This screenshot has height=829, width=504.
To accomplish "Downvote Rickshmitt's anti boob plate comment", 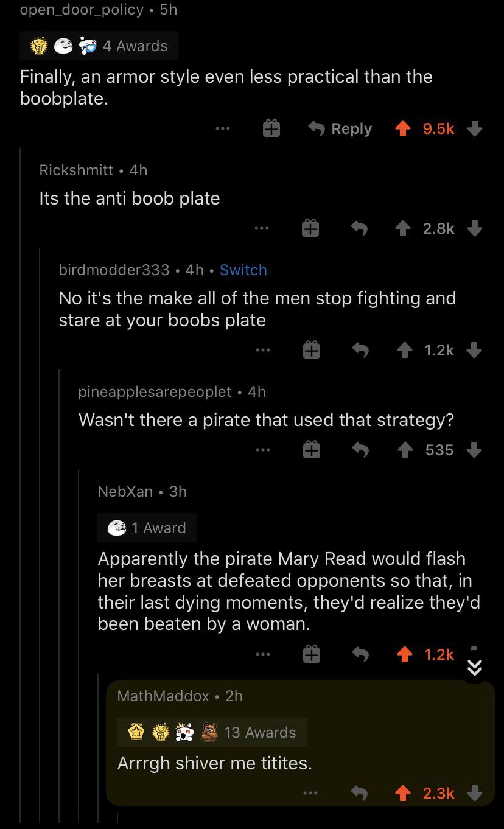I will [474, 228].
